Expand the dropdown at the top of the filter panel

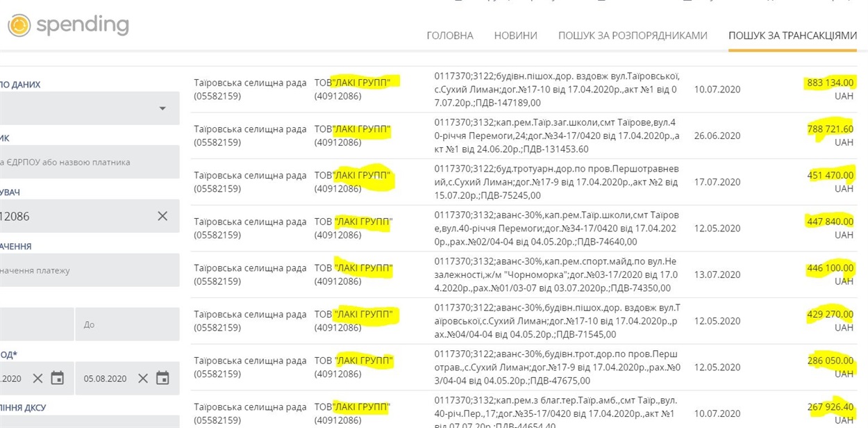click(162, 108)
